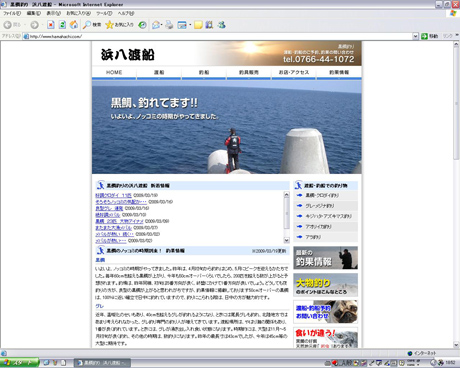This screenshot has width=460, height=368.
Task: Print the page with the printer icon
Action: [x=169, y=25]
